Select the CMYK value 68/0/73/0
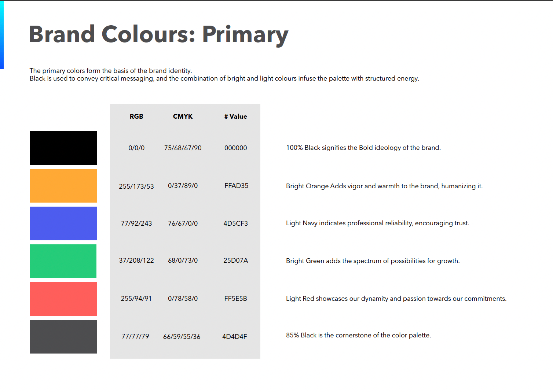This screenshot has height=392, width=553. pyautogui.click(x=183, y=260)
